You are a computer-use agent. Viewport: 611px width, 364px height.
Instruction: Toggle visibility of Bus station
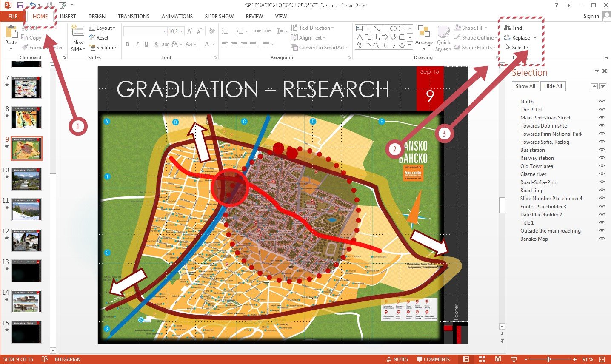602,150
